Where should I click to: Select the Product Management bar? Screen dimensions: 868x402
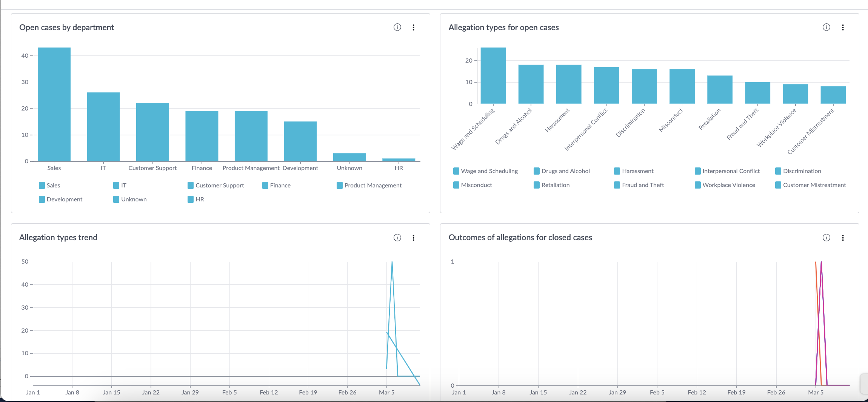coord(251,136)
